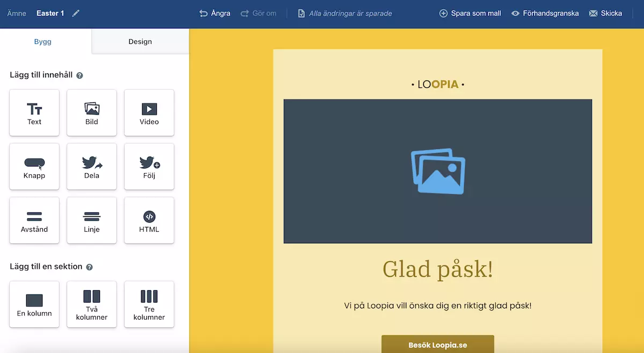The height and width of the screenshot is (353, 644).
Task: Add a Dela share block
Action: 92,166
